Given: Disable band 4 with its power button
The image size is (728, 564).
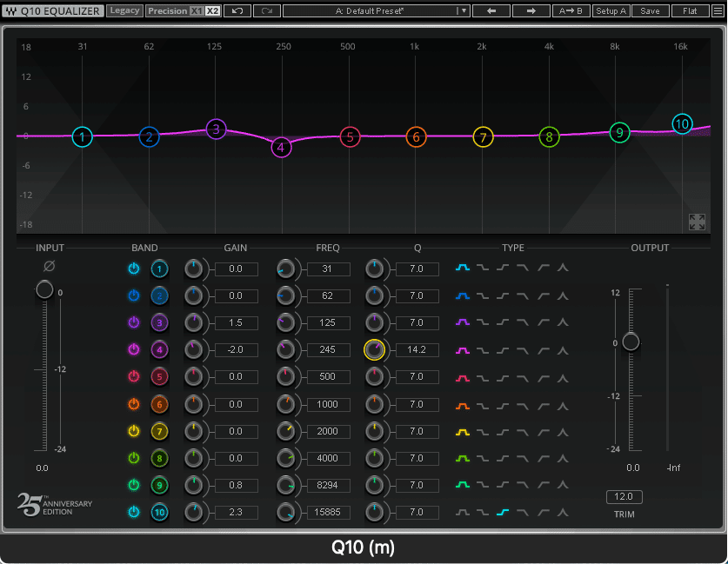Looking at the screenshot, I should coord(134,349).
